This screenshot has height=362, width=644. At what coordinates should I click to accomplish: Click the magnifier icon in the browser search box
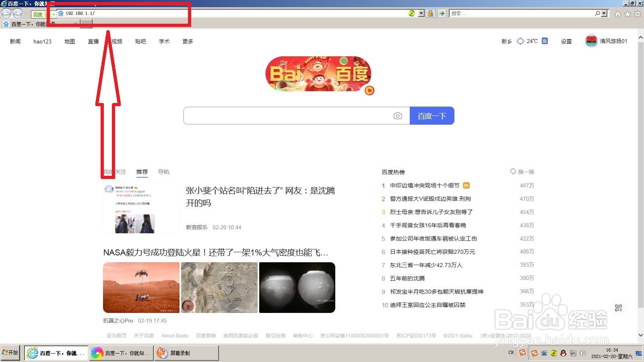[x=598, y=13]
